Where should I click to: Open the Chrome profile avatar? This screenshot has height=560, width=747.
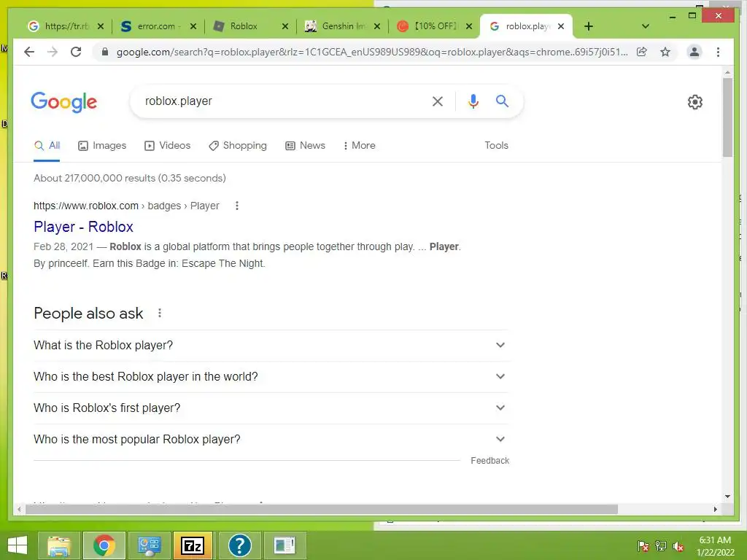point(694,52)
